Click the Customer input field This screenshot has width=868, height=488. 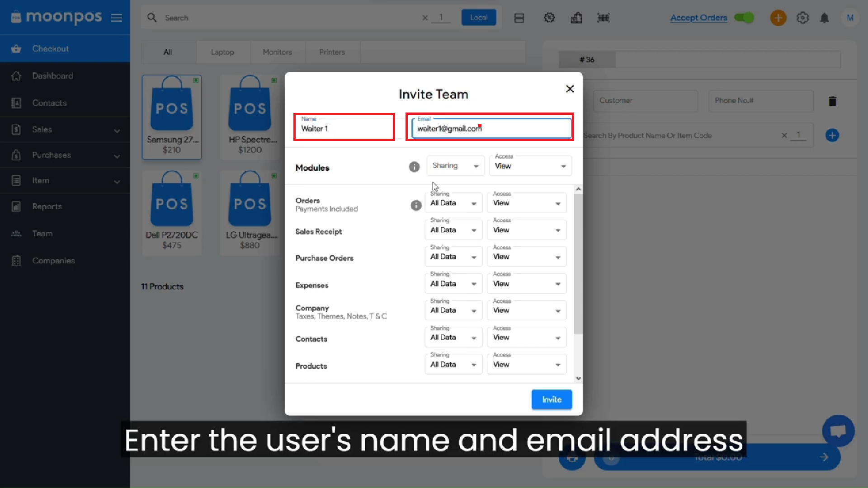[646, 100]
